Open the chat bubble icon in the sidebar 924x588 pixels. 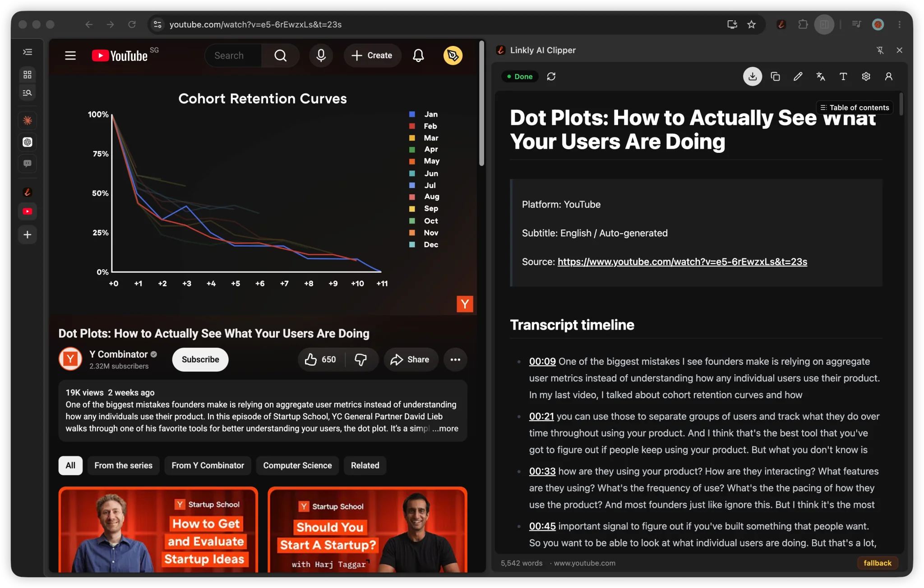point(28,163)
